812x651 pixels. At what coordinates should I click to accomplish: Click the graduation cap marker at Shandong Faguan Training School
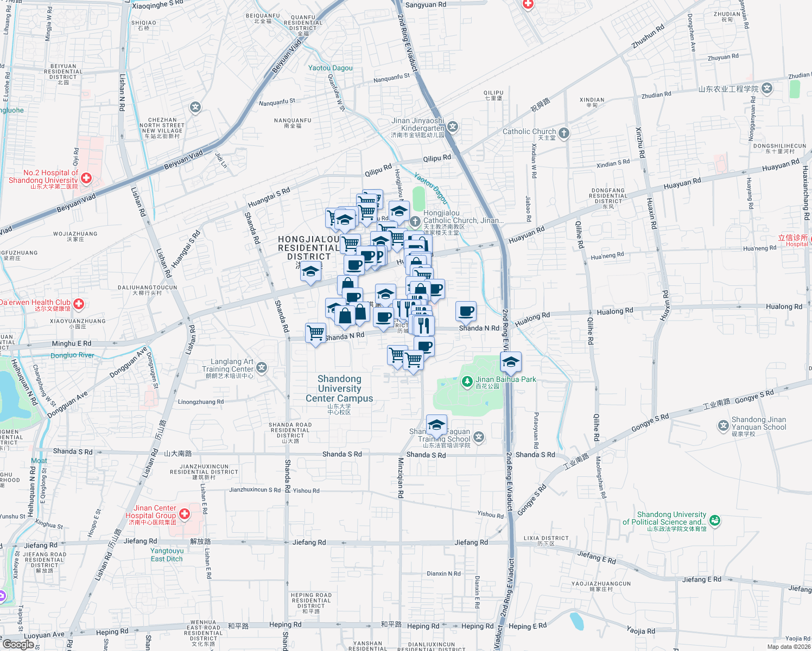click(x=436, y=425)
